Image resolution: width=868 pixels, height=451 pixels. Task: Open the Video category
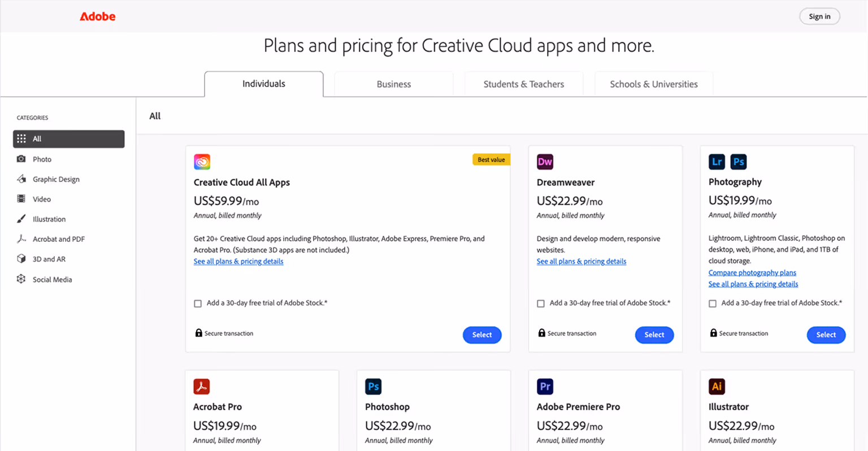click(42, 199)
